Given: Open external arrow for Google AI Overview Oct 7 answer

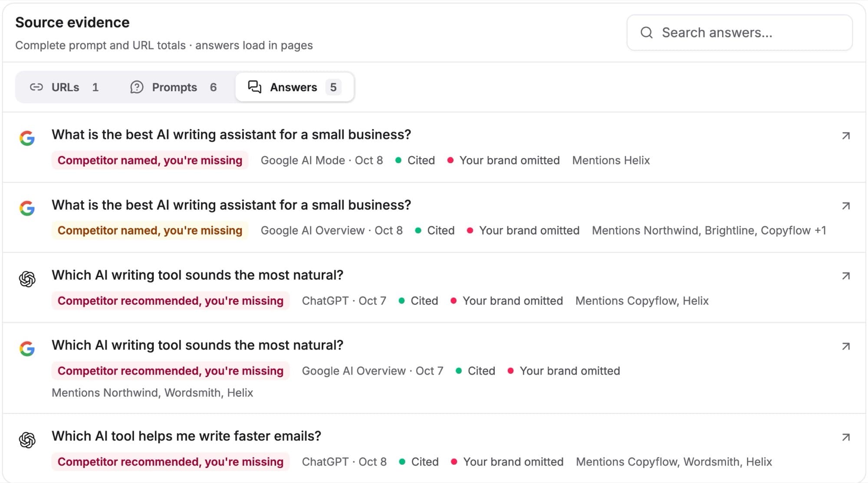Looking at the screenshot, I should (x=846, y=346).
